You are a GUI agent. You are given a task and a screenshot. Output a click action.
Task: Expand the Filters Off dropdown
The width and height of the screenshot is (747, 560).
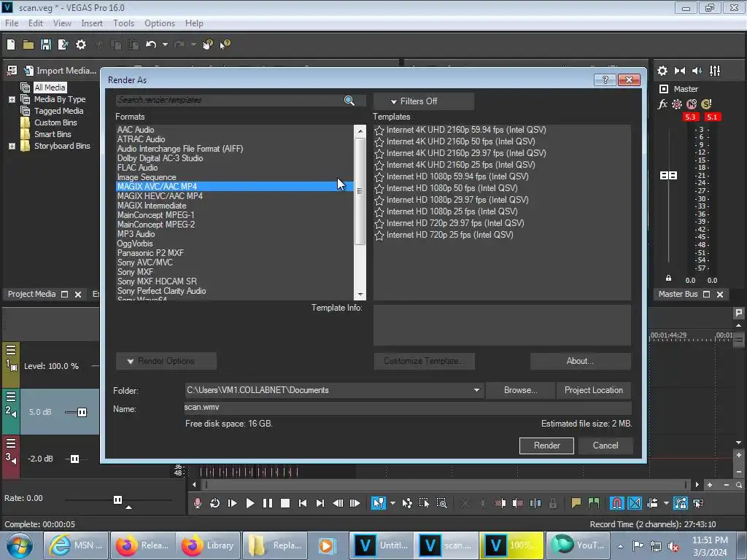coord(423,101)
